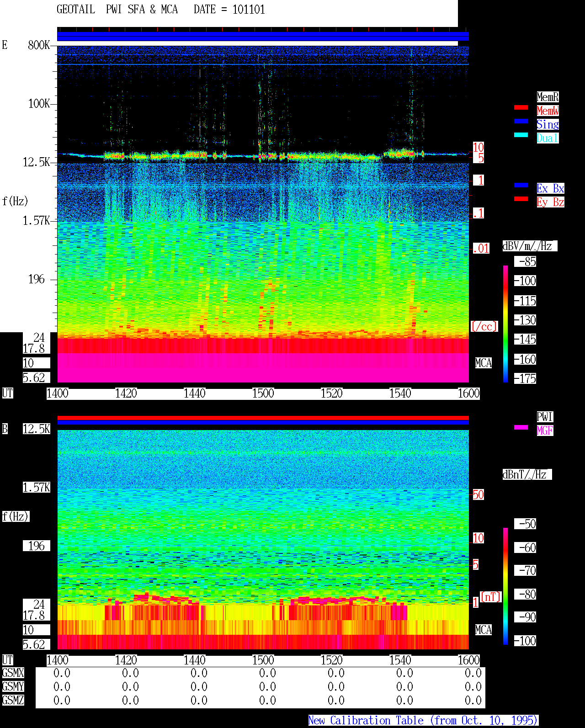This screenshot has width=585, height=728.
Task: Click the electric field dBV colorbar
Action: coord(505,324)
